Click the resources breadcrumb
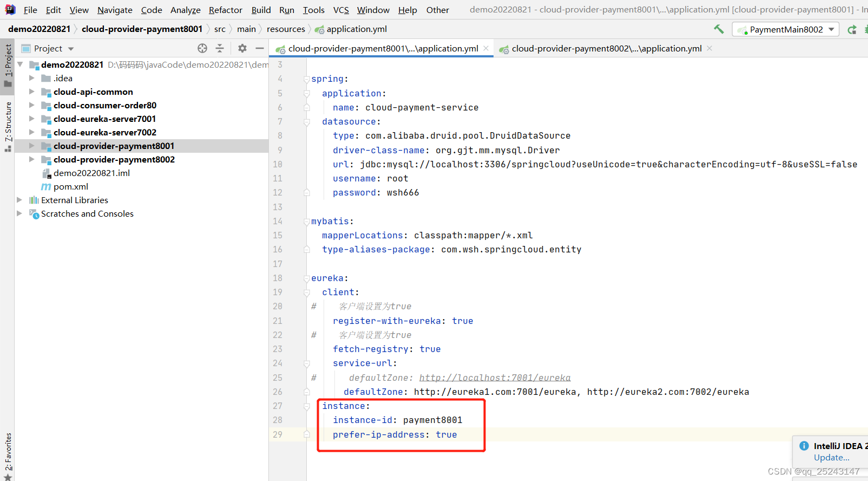The image size is (868, 481). [x=286, y=29]
